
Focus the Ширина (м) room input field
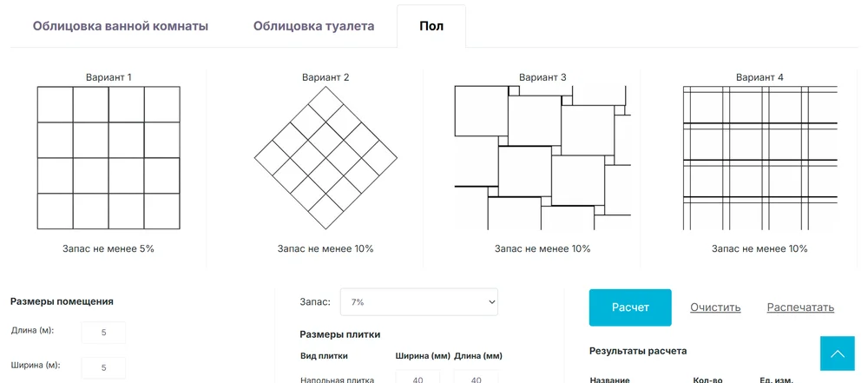tap(103, 367)
